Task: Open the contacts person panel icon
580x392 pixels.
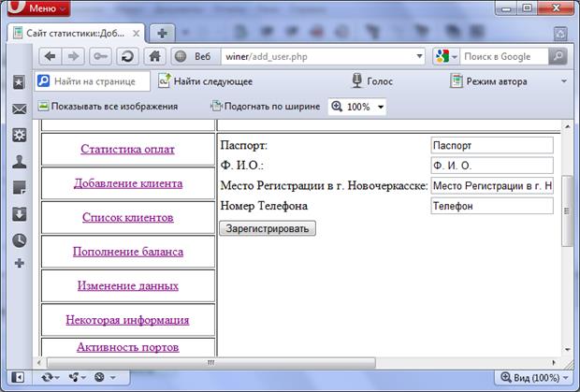Action: [20, 162]
